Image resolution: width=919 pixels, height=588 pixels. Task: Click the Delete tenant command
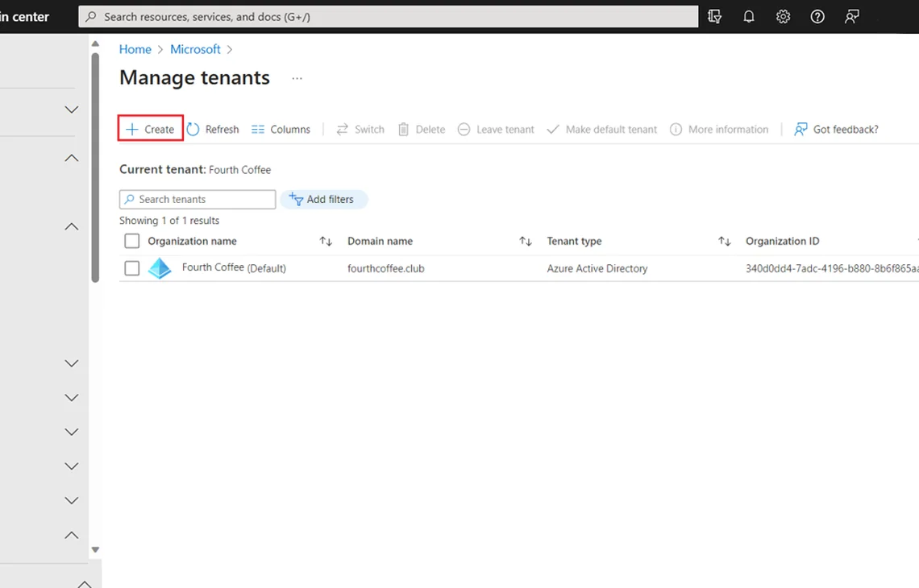(422, 129)
